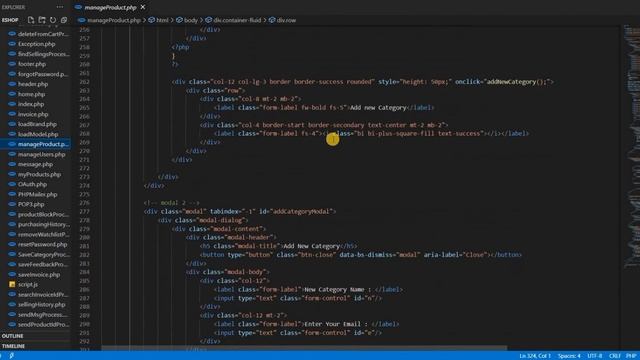Expand the OUTLINE section
The height and width of the screenshot is (360, 640).
pos(36,336)
